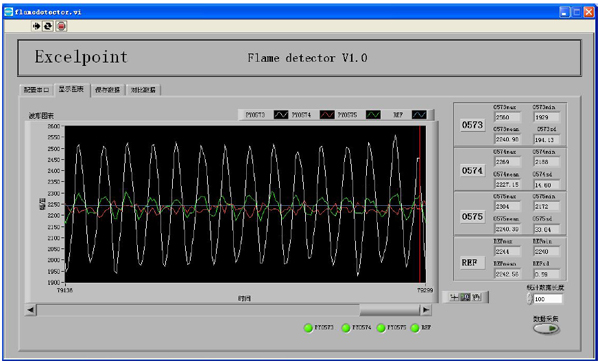Open the fourth compare data tab
Image resolution: width=600 pixels, height=363 pixels.
point(143,90)
